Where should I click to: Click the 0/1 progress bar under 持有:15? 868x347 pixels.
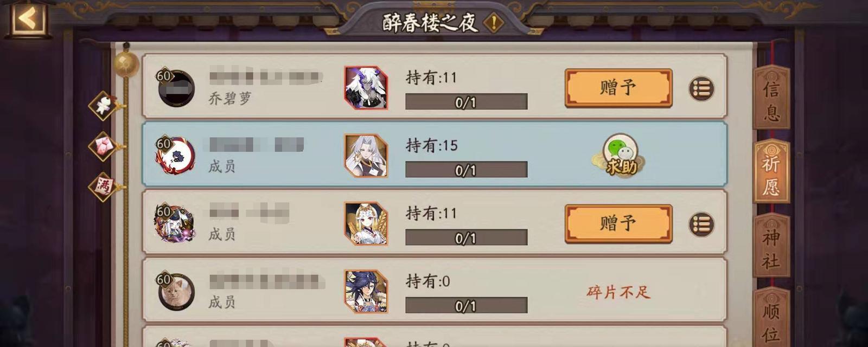466,170
